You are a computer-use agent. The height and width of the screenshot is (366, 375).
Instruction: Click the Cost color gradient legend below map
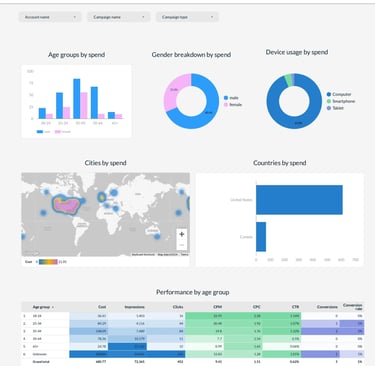pos(48,262)
